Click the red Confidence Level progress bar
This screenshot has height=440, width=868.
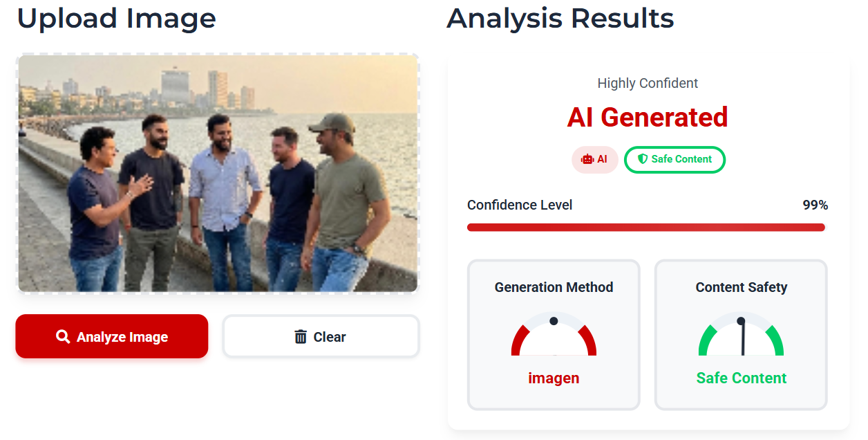[x=646, y=227]
